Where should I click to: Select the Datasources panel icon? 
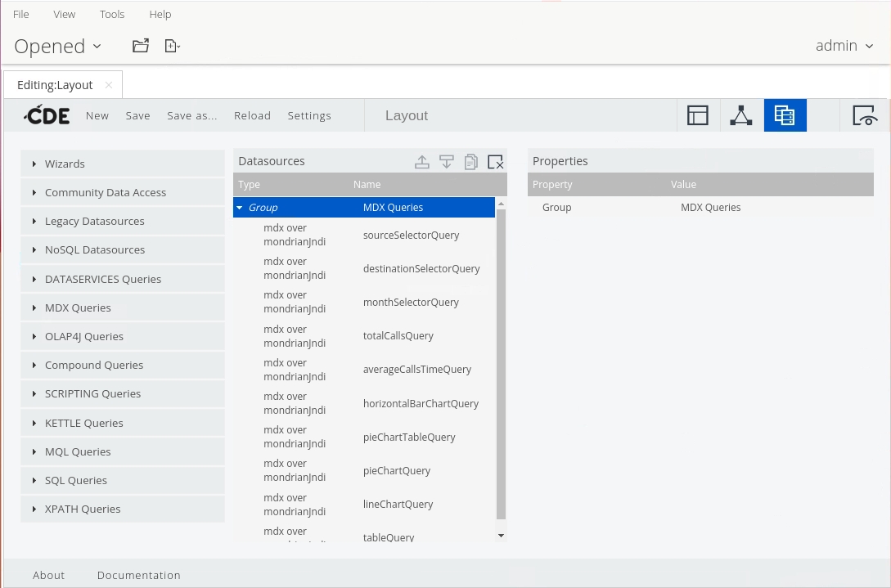click(x=785, y=115)
